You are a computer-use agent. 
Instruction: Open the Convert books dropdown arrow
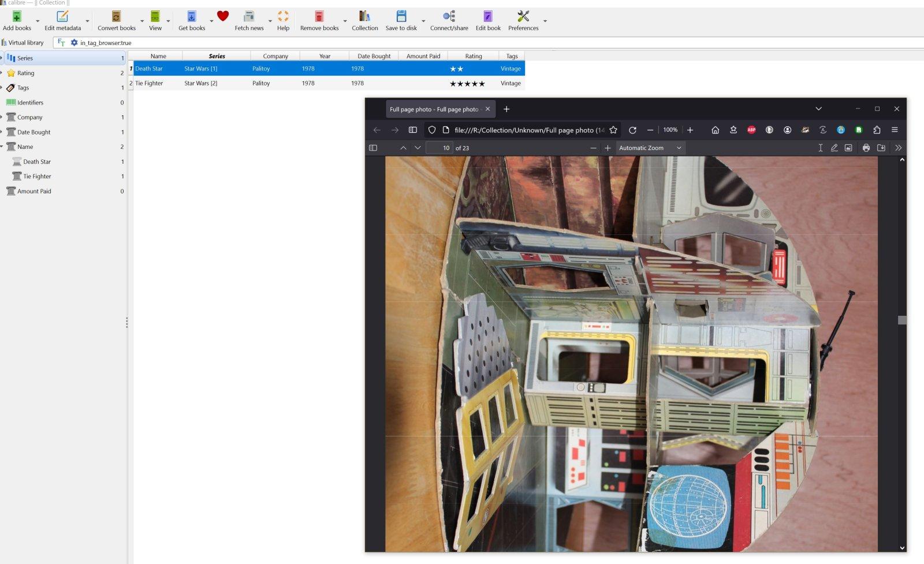tap(142, 21)
